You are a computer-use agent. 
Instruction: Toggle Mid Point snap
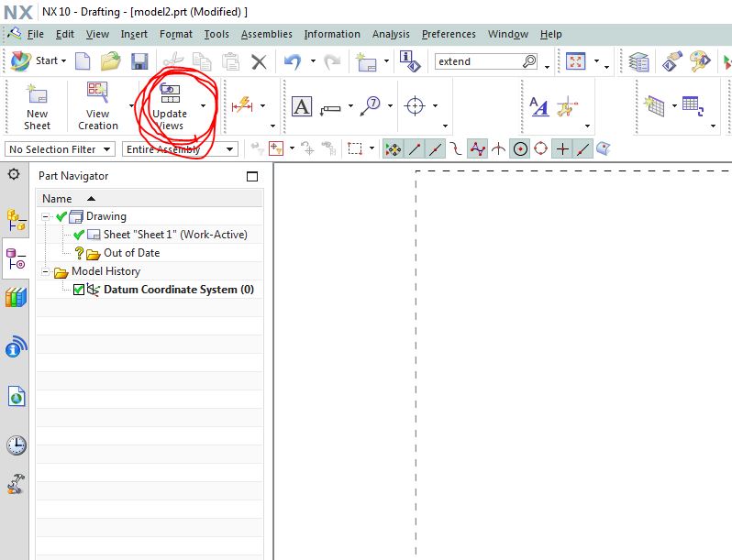click(x=435, y=149)
